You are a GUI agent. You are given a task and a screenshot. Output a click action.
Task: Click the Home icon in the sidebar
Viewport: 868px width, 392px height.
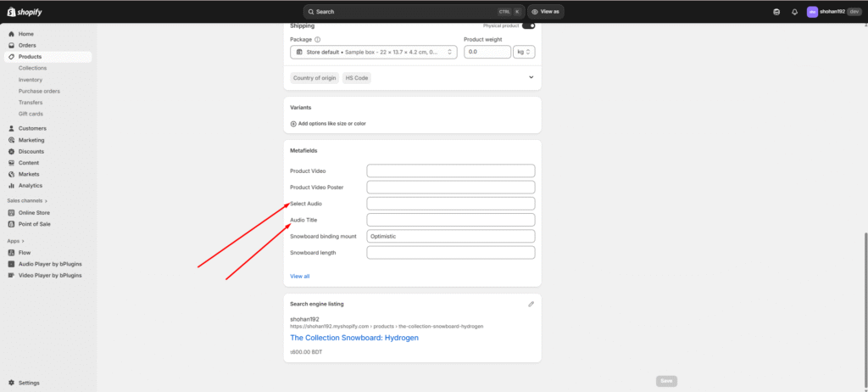pyautogui.click(x=11, y=34)
